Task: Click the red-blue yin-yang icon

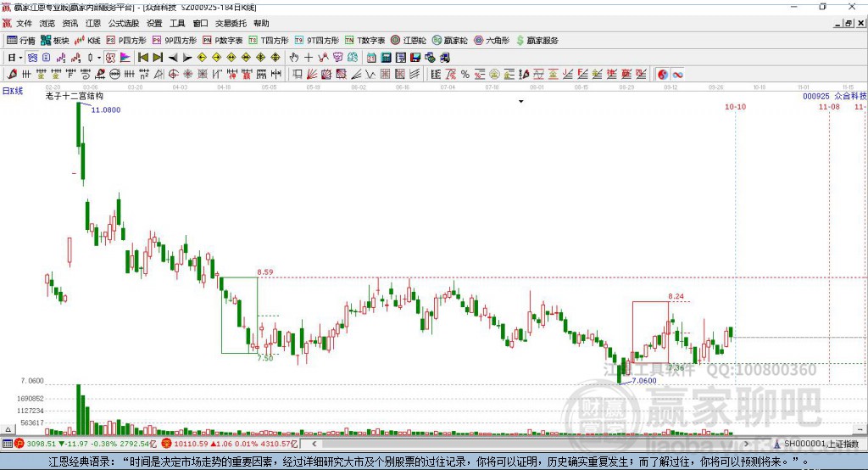Action: 663,75
